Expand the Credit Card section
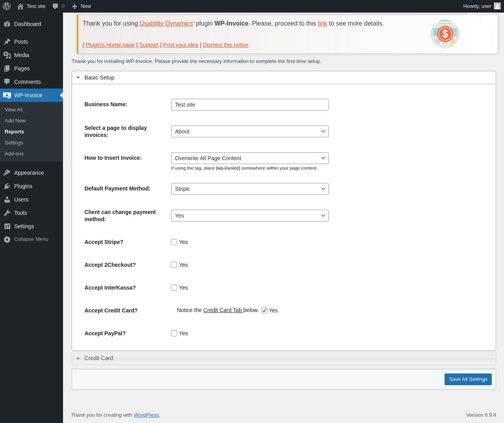This screenshot has height=423, width=504. (x=98, y=358)
